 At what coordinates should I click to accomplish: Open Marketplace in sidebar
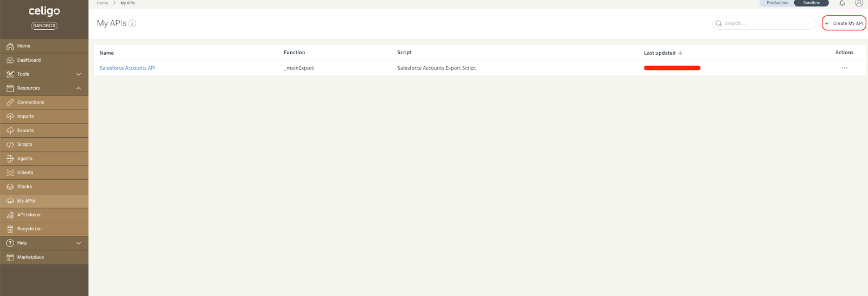[x=44, y=258]
